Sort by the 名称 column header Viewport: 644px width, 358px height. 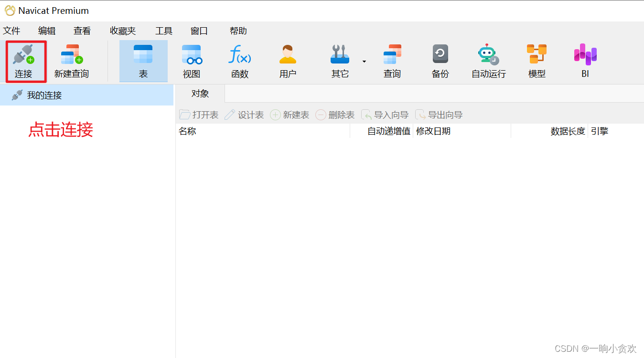pyautogui.click(x=263, y=131)
